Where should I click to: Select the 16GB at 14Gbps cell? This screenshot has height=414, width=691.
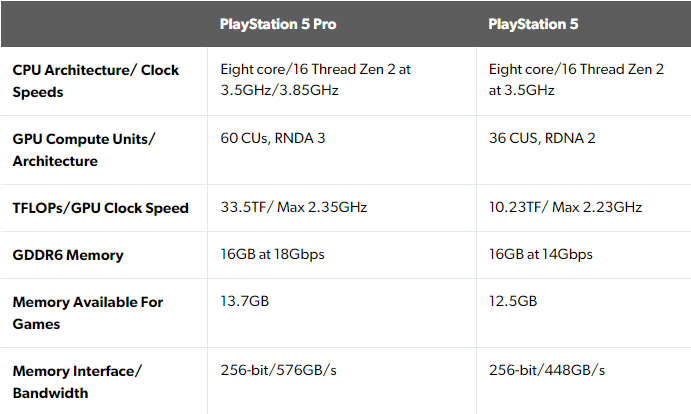point(541,254)
